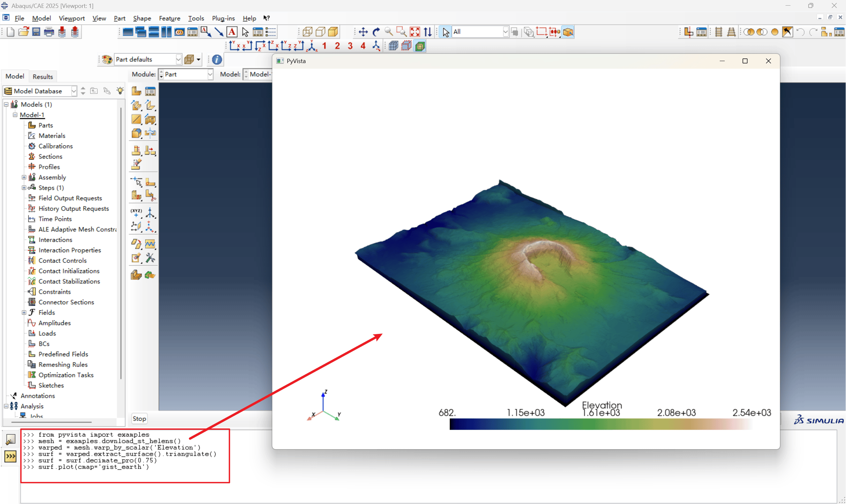Toggle wireframe render style
Screen dimensions: 846x504
[x=307, y=32]
